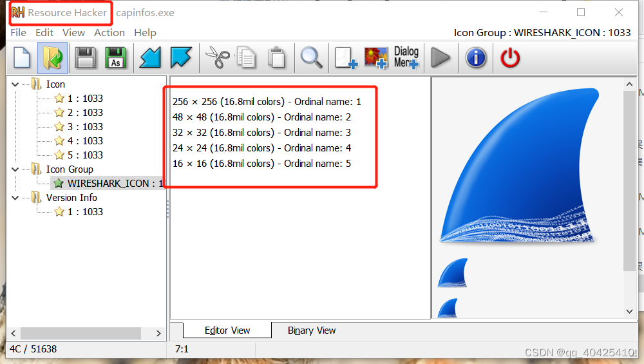Click the tree pane scroll-left arrow
Viewport: 644px width, 364px height.
(x=13, y=333)
